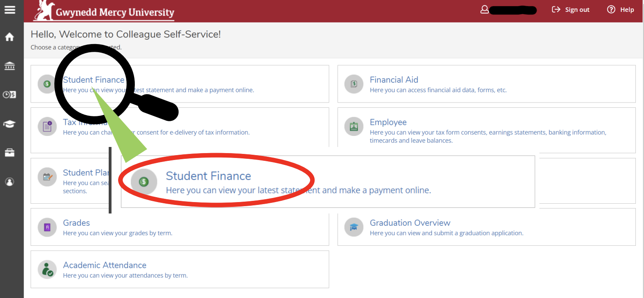Viewport: 644px width, 298px height.
Task: Click 'Here you can view your grades by term.'
Action: [x=118, y=233]
